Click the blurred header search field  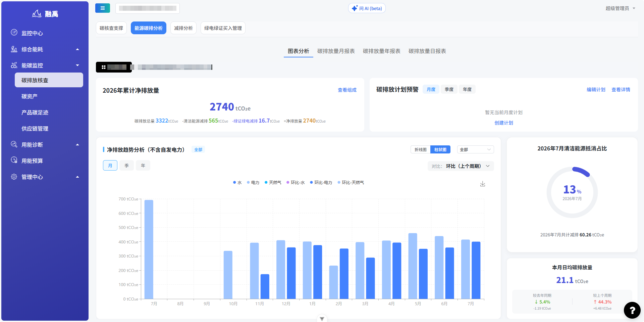pos(148,8)
